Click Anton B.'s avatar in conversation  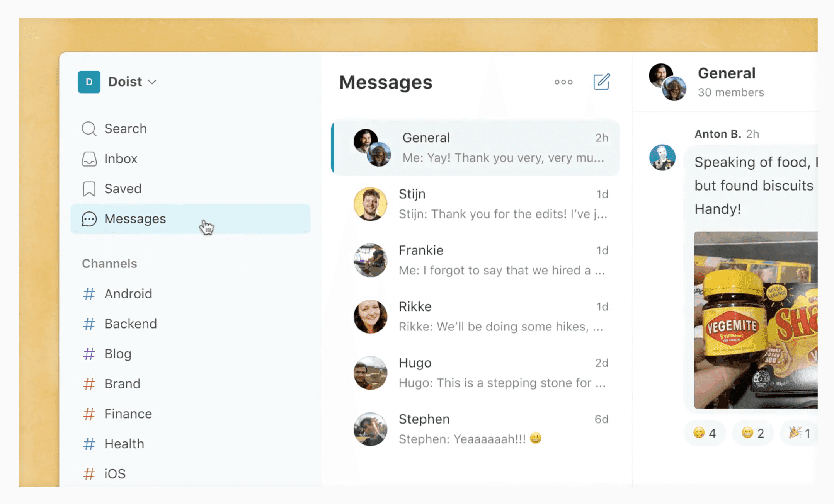point(662,158)
